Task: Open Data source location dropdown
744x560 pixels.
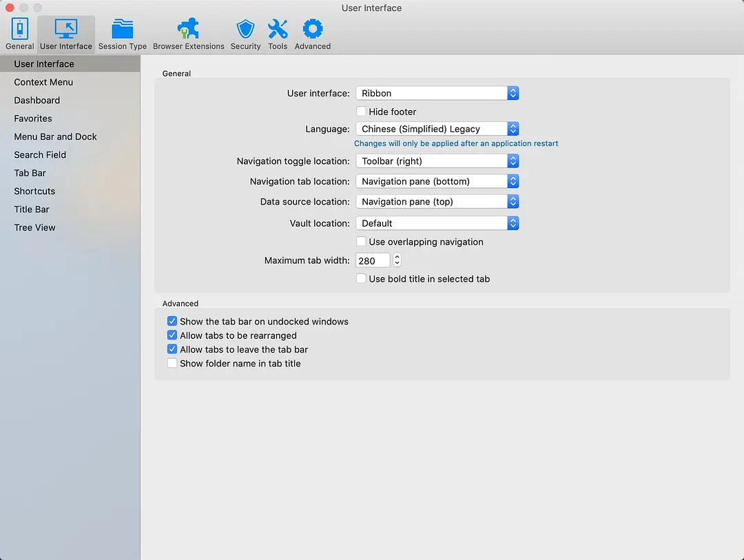Action: tap(437, 202)
